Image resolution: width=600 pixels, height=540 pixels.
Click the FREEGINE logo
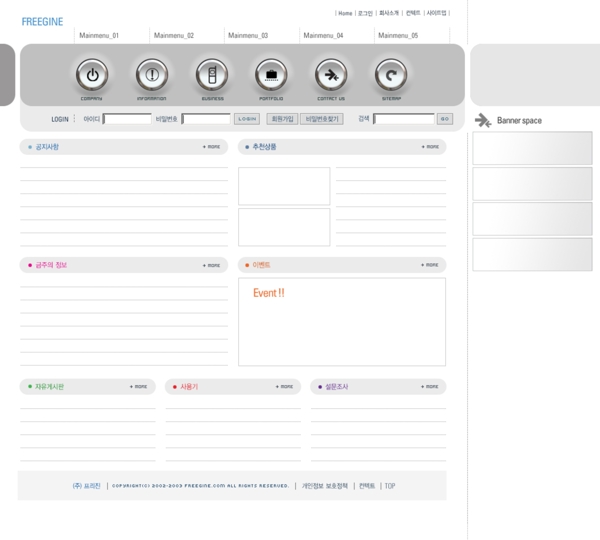(42, 22)
